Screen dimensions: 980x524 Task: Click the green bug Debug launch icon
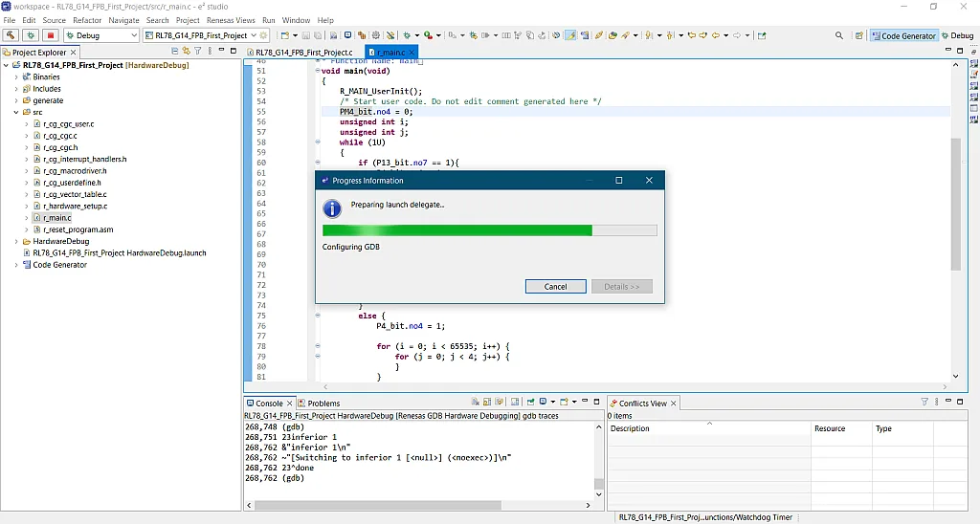31,35
